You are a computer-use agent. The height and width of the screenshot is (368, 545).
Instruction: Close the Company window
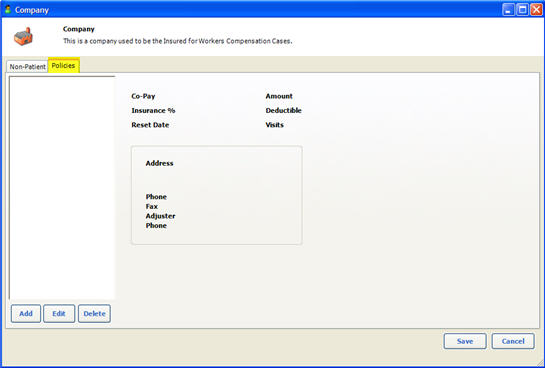(536, 9)
